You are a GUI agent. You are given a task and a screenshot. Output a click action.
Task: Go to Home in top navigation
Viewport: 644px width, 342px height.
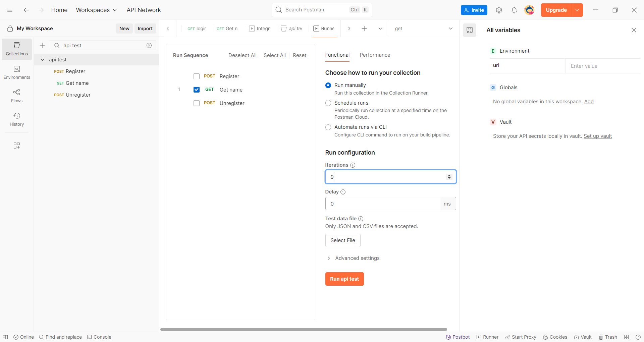tap(59, 10)
